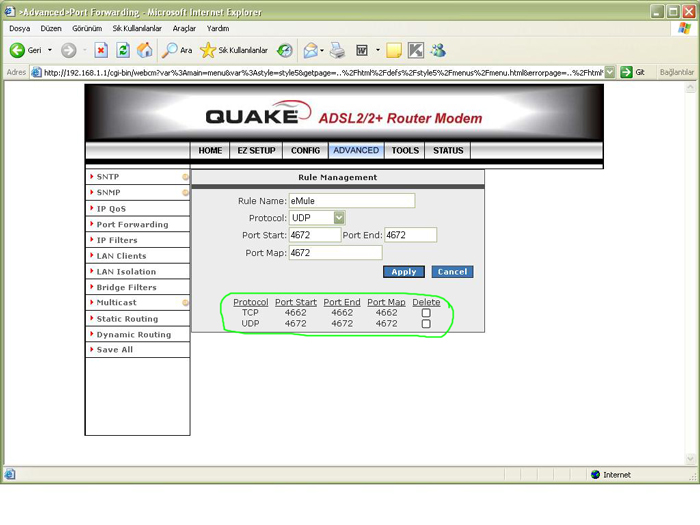Switch to the STATUS tab
The width and height of the screenshot is (700, 525).
tap(448, 150)
